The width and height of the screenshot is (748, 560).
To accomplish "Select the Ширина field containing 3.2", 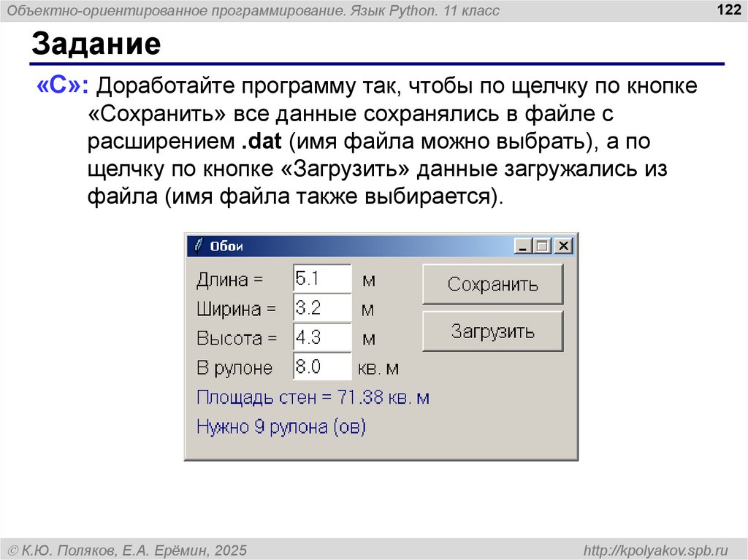I will (322, 308).
